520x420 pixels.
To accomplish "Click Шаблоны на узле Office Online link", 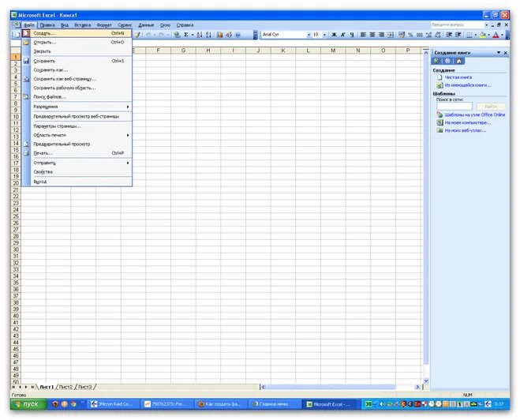I will click(475, 114).
